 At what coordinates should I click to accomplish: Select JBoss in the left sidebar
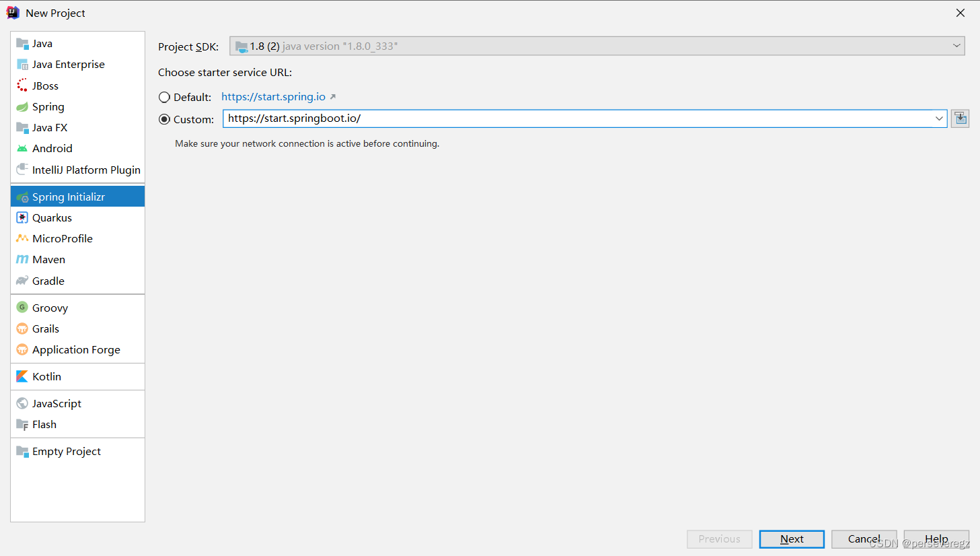point(45,85)
